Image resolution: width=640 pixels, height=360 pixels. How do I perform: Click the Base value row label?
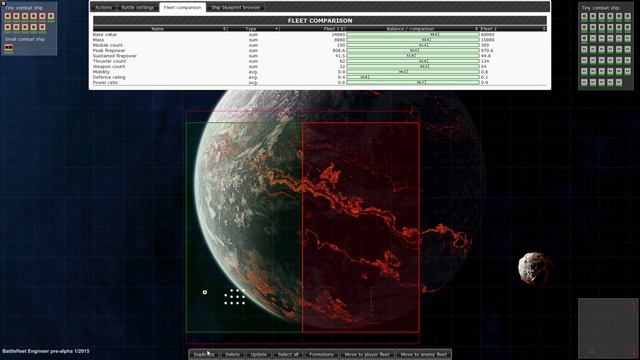(104, 35)
